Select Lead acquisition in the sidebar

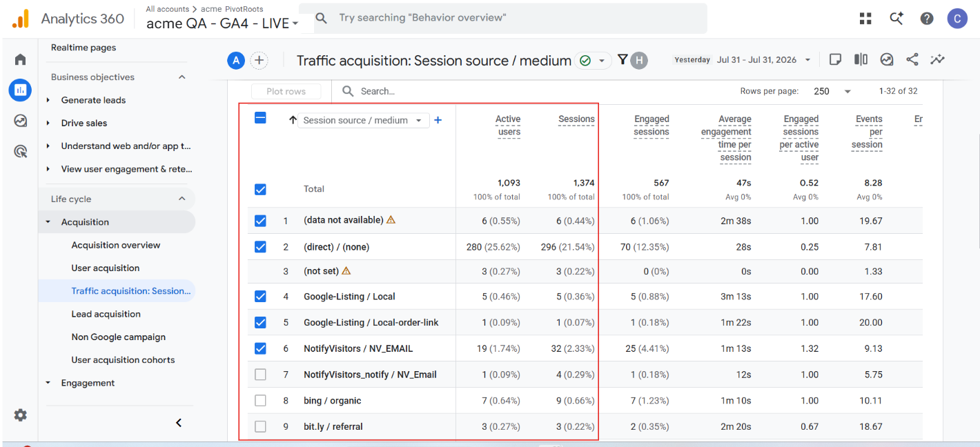(106, 314)
